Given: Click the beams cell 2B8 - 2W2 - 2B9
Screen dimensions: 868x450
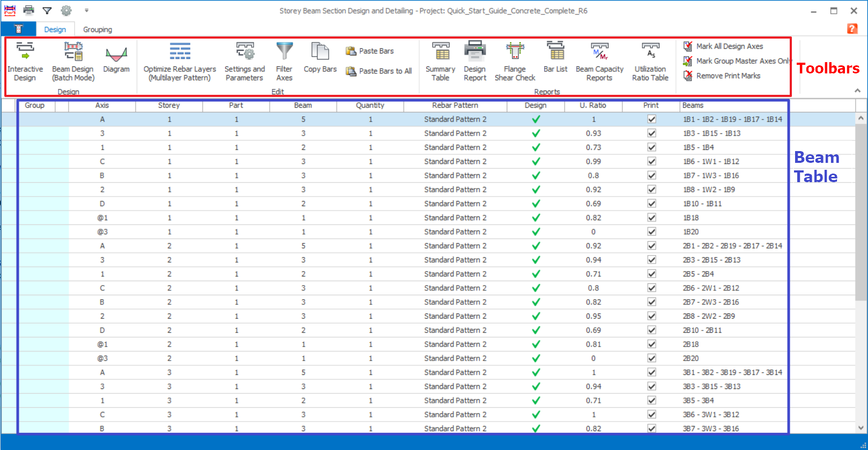Looking at the screenshot, I should pos(709,316).
